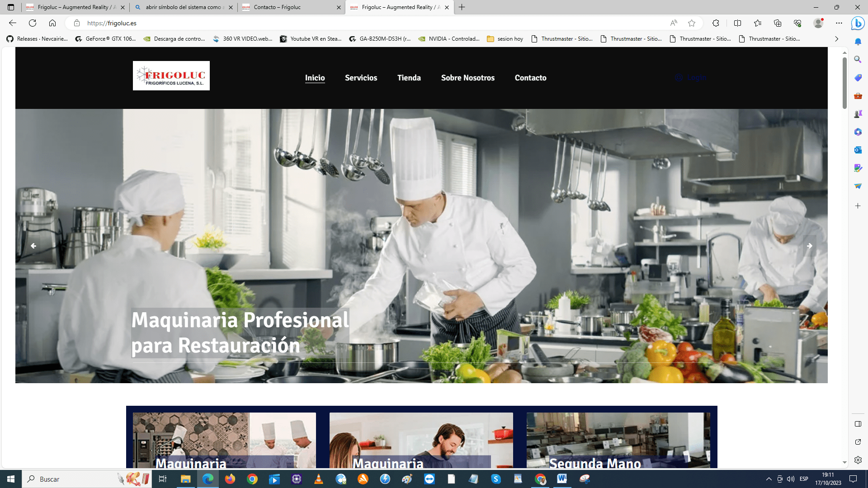Open sidebar search magnifier icon

pos(858,59)
